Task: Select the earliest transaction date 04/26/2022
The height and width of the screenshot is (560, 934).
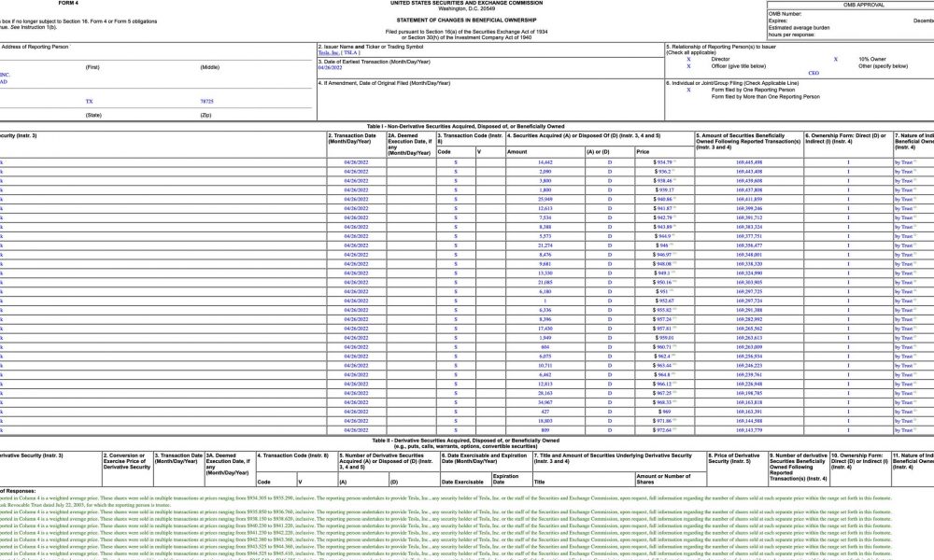Action: pyautogui.click(x=330, y=68)
